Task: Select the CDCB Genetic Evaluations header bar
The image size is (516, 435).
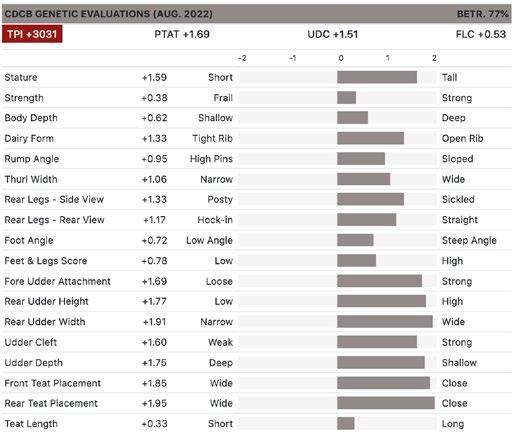Action: 257,14
